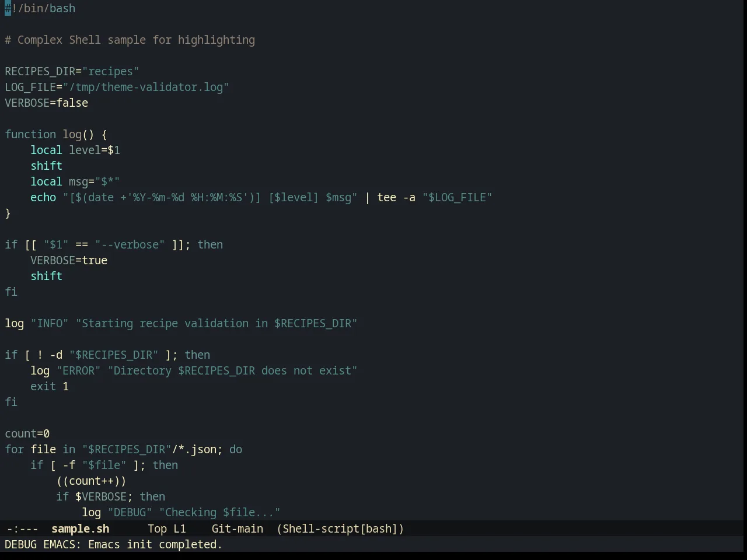Click the string "Checking $file..."

click(219, 512)
